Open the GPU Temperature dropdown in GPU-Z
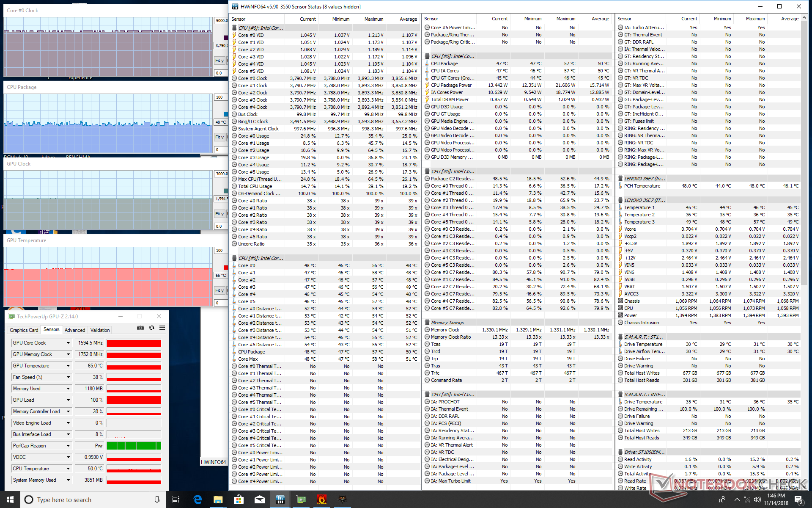Image resolution: width=812 pixels, height=508 pixels. coord(68,366)
